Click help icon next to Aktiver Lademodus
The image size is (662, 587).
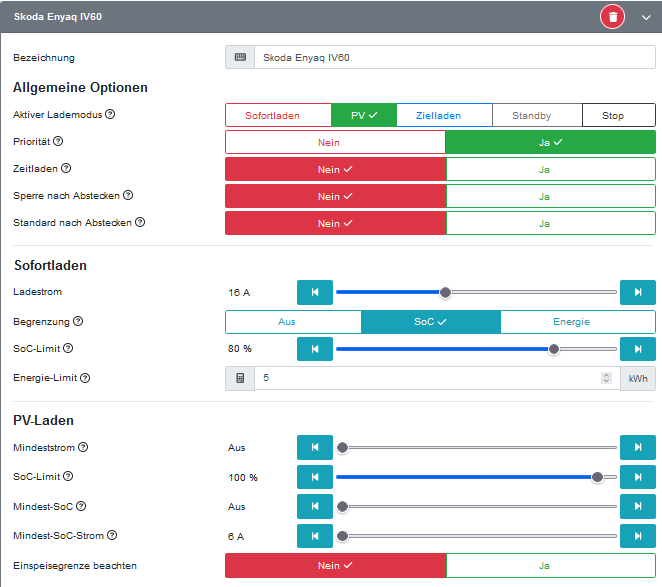pos(110,114)
